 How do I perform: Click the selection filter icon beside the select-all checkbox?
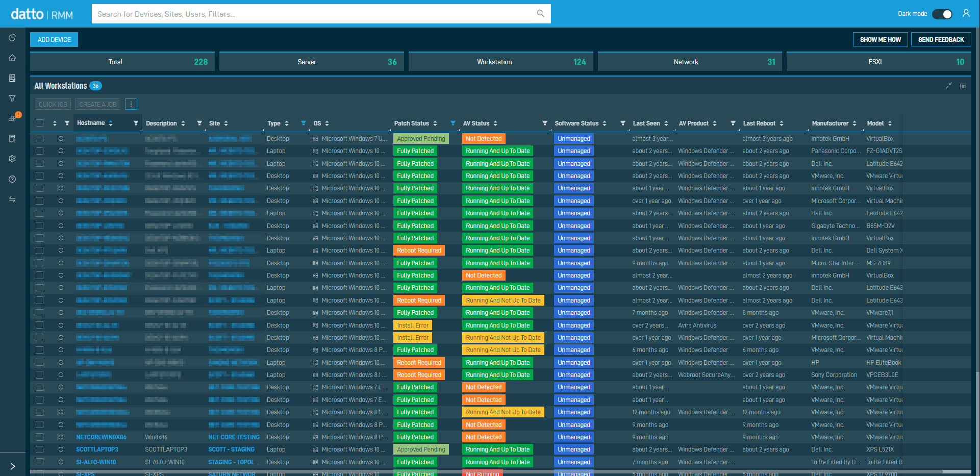coord(67,123)
